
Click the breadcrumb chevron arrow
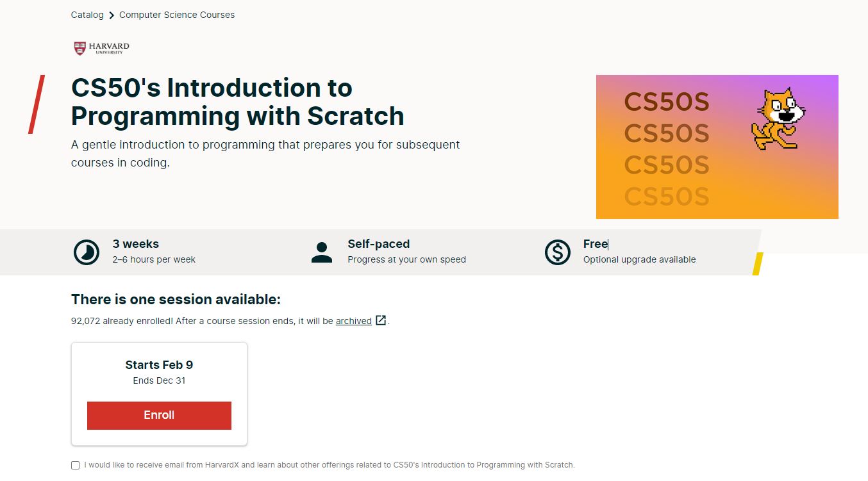point(112,15)
